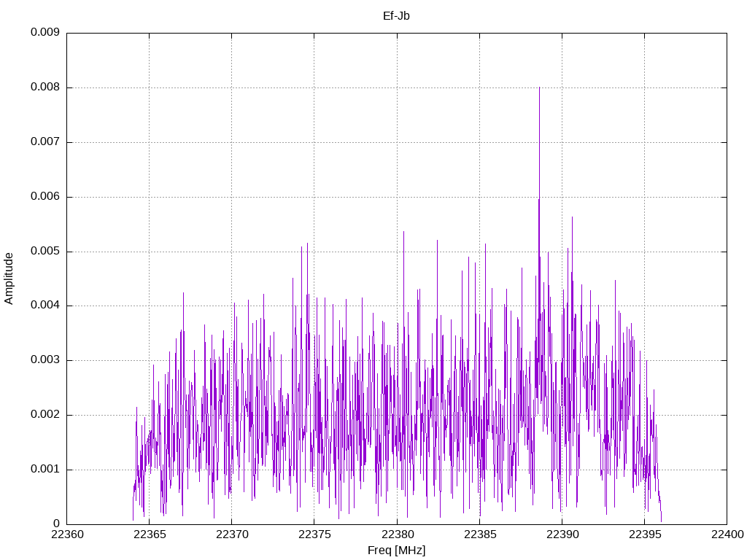Click y-axis tick label 0.001
This screenshot has width=747, height=560.
[x=45, y=470]
